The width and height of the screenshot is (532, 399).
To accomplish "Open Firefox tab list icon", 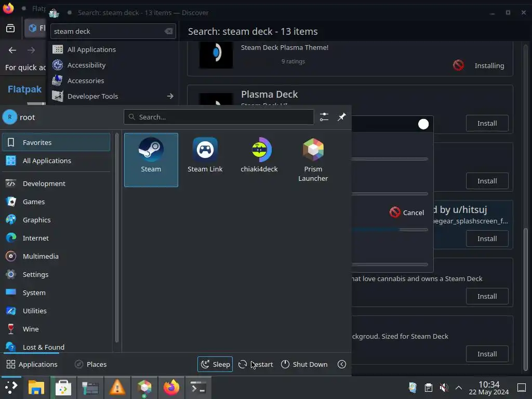I will (x=10, y=28).
